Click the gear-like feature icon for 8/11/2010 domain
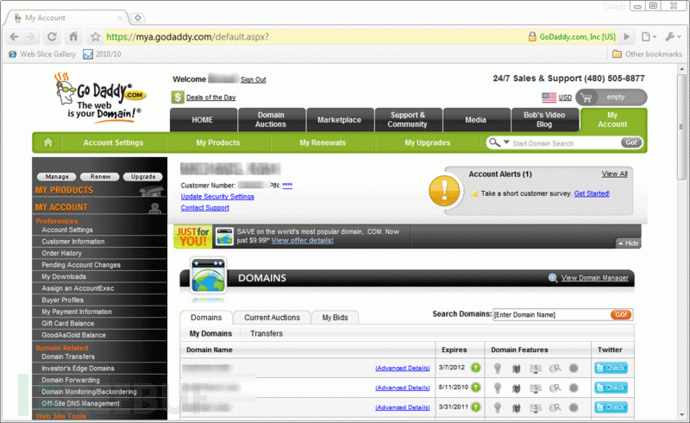This screenshot has width=690, height=423. click(x=573, y=388)
